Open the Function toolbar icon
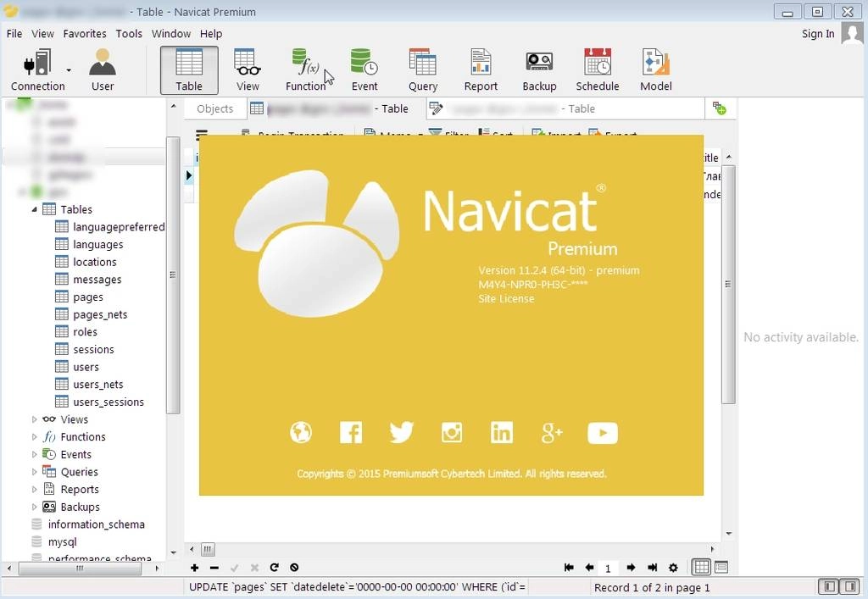This screenshot has height=599, width=868. (x=305, y=69)
